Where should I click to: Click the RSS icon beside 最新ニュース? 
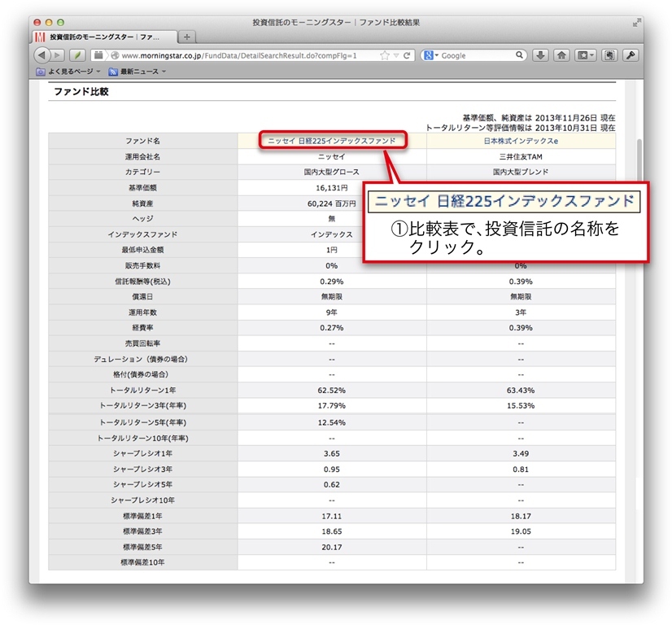click(113, 72)
